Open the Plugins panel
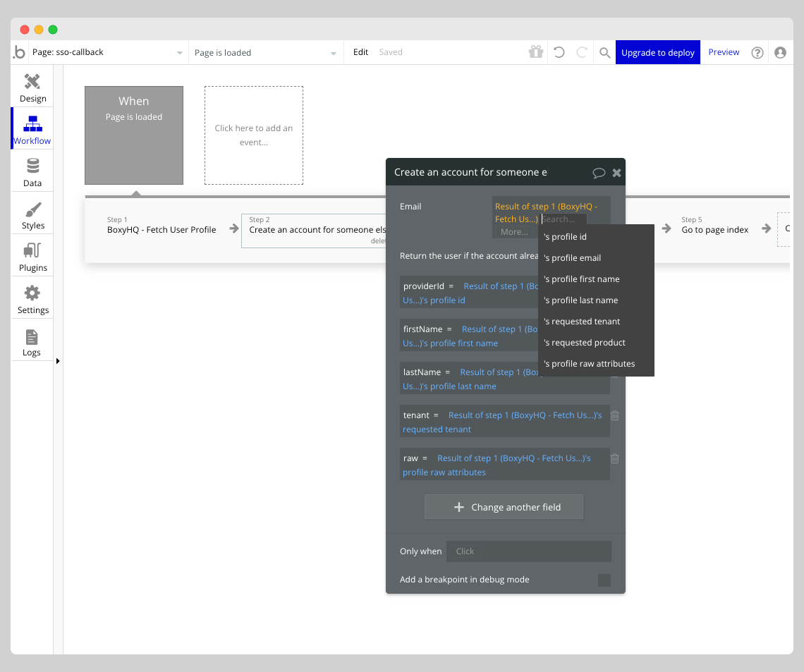Screen dimensions: 804x672 pyautogui.click(x=32, y=255)
